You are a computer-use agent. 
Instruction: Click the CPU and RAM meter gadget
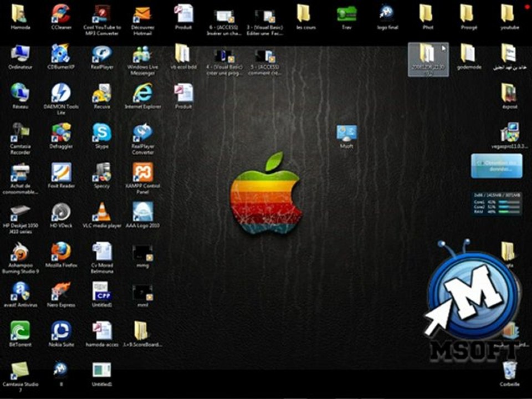coord(497,203)
